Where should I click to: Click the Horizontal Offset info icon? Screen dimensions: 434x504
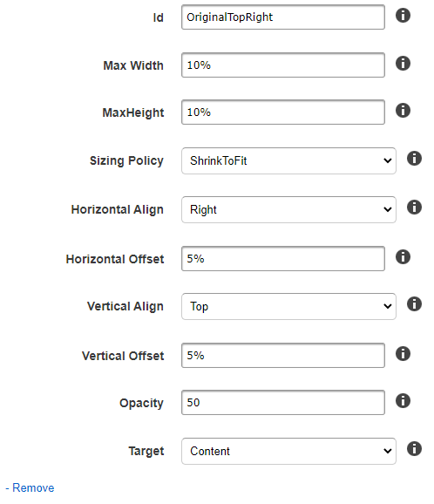click(403, 257)
